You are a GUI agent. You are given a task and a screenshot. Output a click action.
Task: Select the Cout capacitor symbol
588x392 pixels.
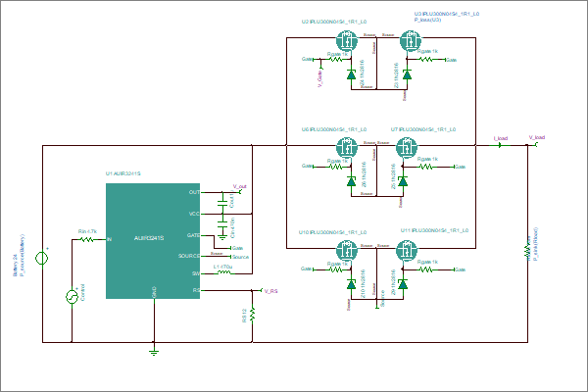[x=222, y=203]
